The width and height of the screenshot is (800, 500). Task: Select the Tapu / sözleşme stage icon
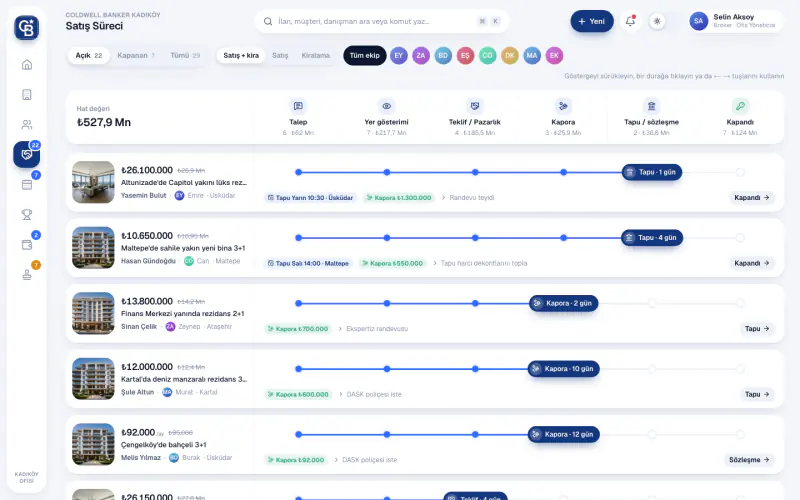[652, 106]
